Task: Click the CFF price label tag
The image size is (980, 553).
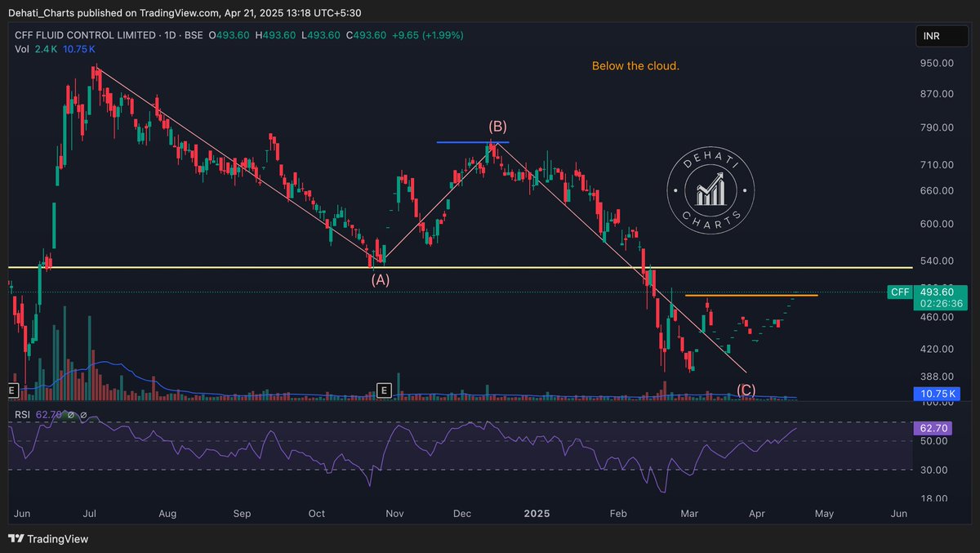Action: pos(900,292)
